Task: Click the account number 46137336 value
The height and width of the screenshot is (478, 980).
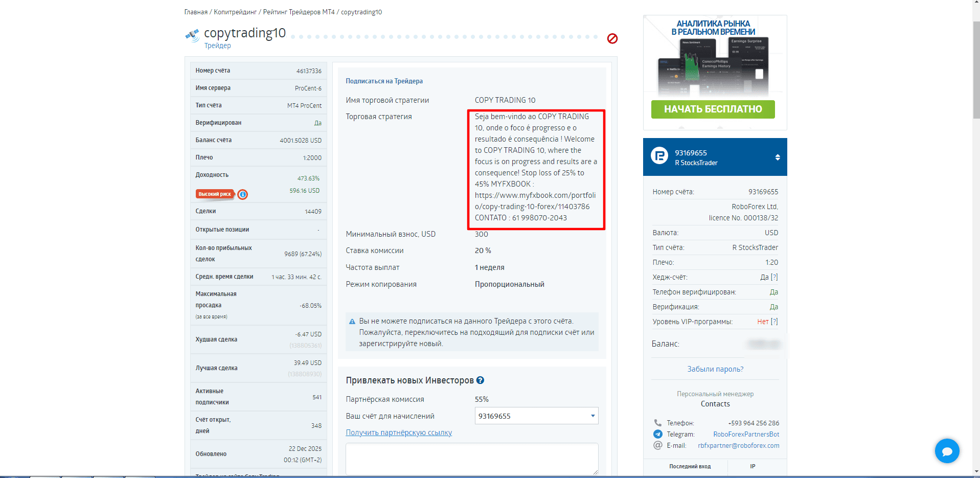Action: coord(309,71)
